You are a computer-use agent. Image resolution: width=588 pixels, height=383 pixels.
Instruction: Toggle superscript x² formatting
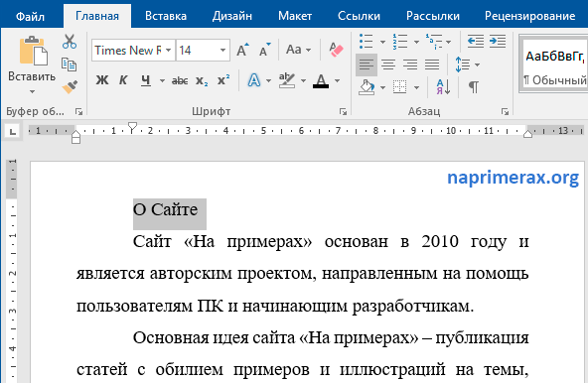pyautogui.click(x=223, y=79)
